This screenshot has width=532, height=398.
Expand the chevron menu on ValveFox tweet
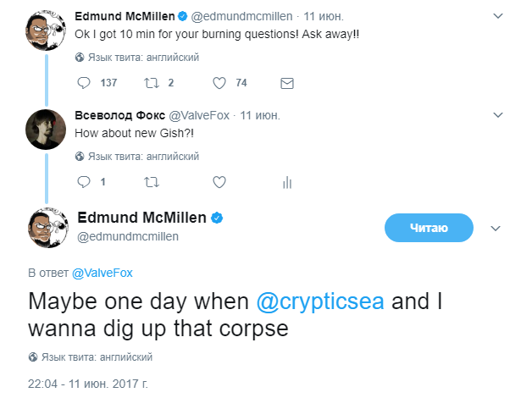(x=498, y=115)
